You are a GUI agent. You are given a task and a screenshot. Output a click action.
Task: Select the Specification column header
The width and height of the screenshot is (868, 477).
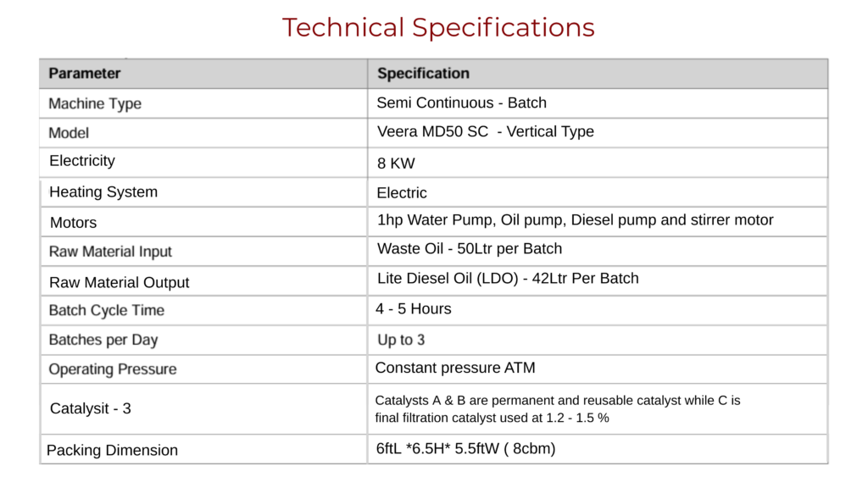423,74
